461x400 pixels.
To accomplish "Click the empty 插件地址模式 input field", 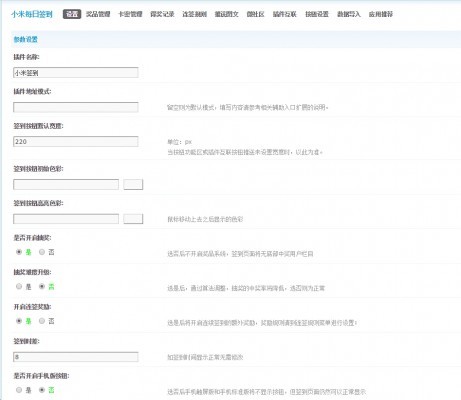I will pyautogui.click(x=76, y=107).
